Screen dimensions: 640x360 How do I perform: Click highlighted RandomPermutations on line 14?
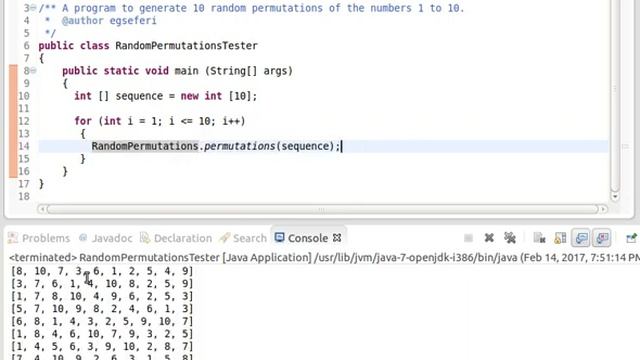coord(145,146)
